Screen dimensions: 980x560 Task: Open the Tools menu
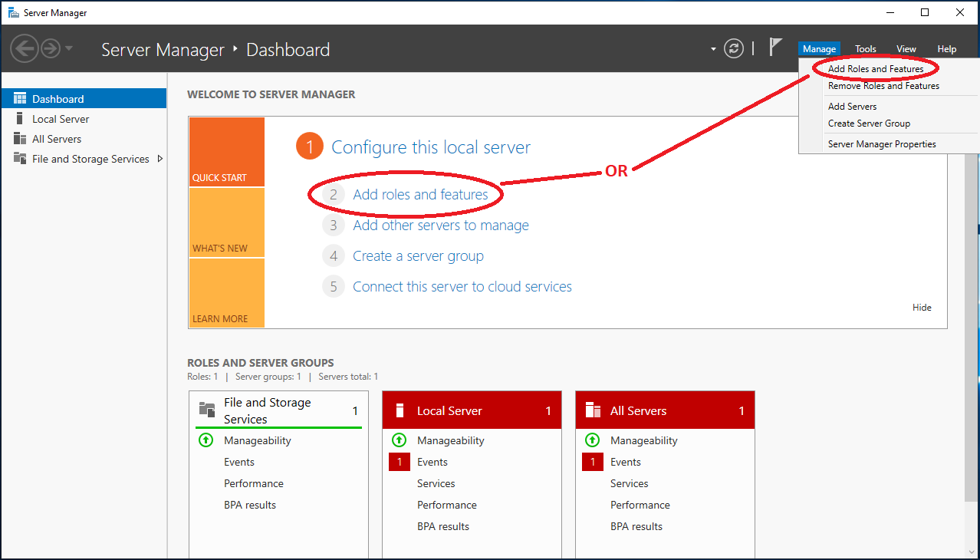[x=866, y=49]
